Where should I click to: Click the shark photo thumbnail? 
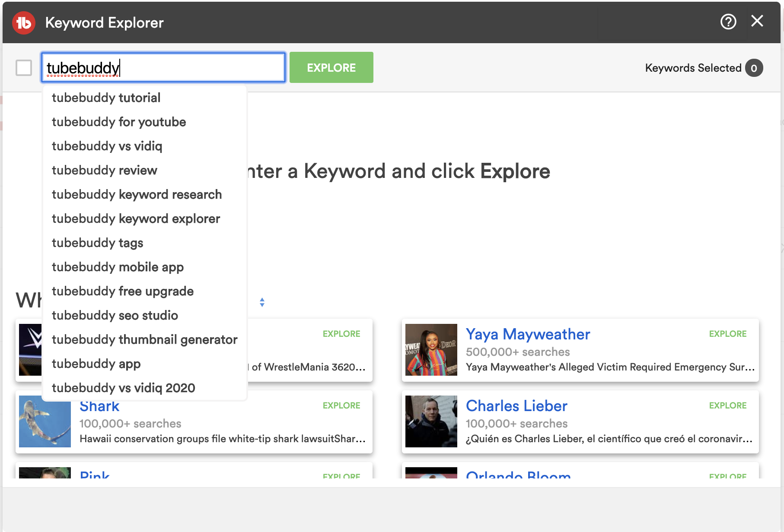coord(45,421)
